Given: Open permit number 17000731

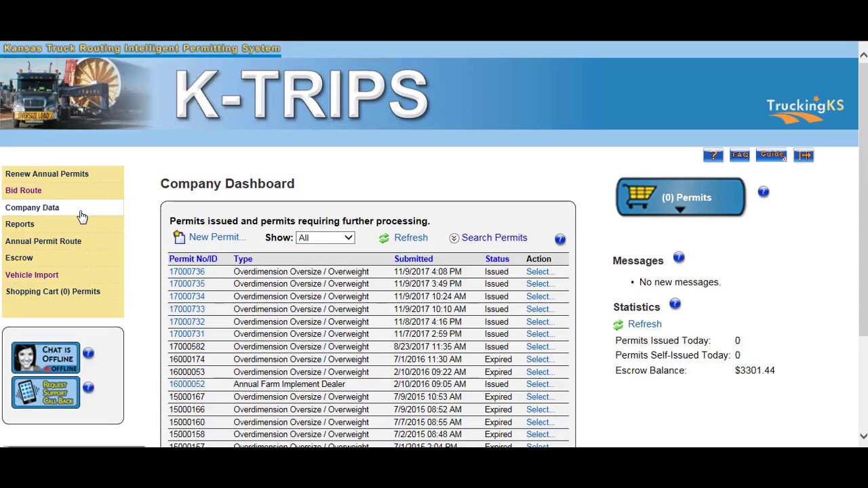Looking at the screenshot, I should click(x=186, y=334).
